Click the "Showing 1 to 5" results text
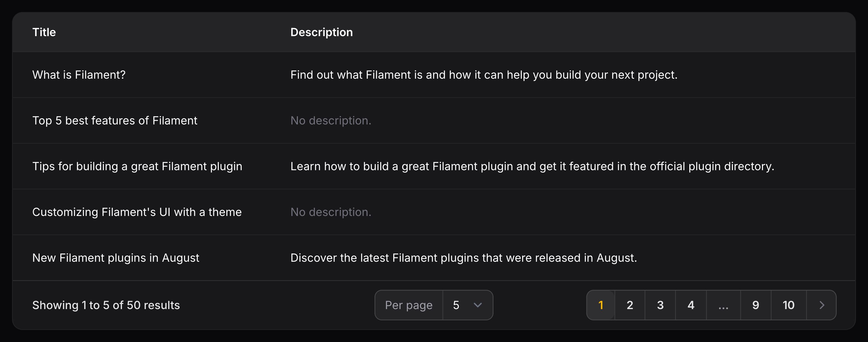868x342 pixels. [106, 305]
